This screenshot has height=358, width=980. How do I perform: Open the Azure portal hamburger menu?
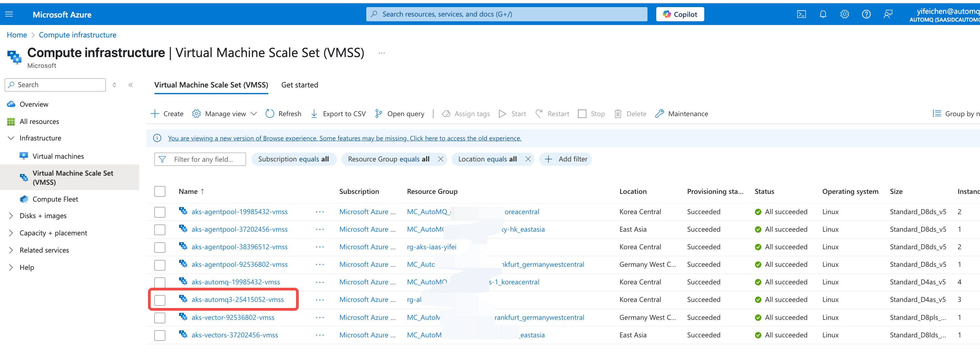tap(9, 15)
